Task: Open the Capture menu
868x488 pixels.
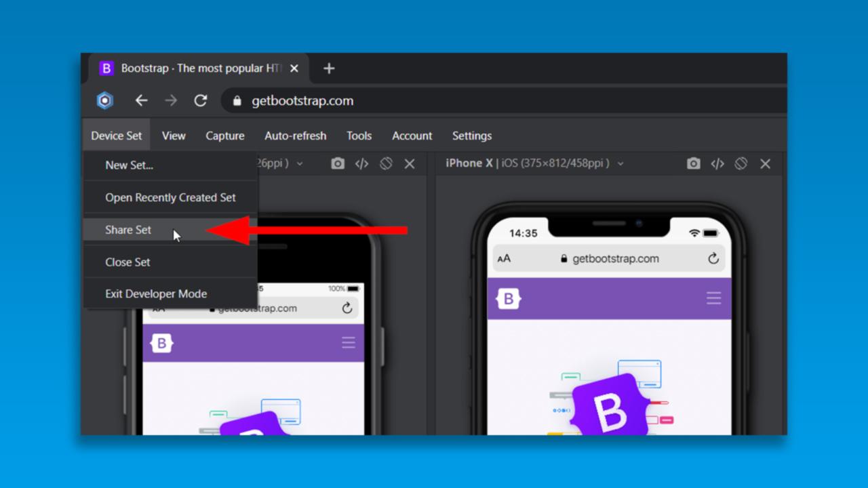Action: [224, 136]
